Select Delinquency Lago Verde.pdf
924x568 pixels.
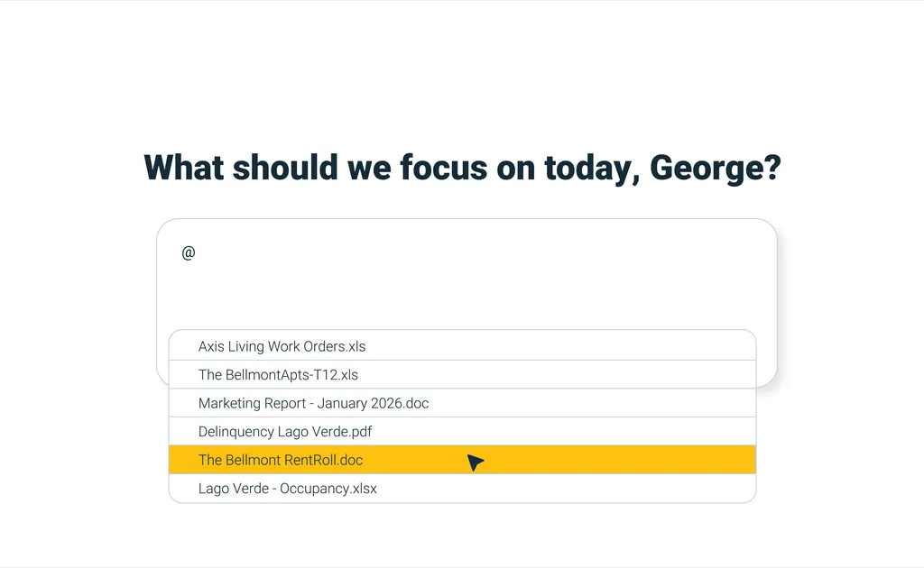285,432
